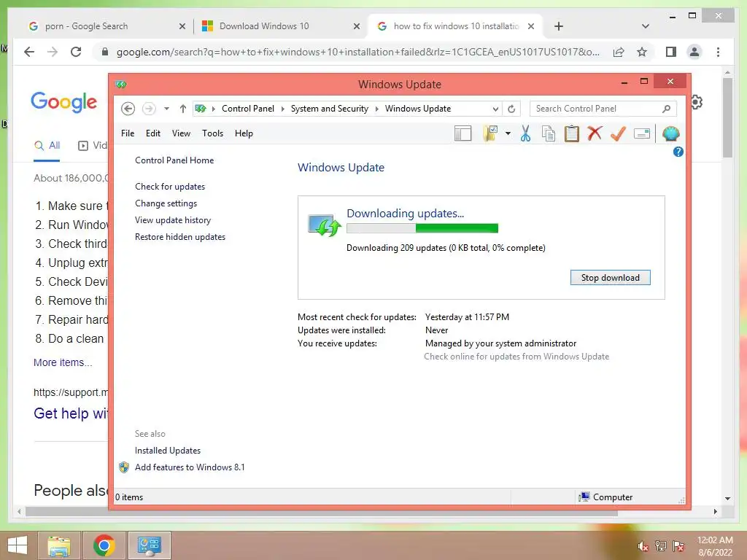Screen dimensions: 747x560
Task: Click the taskbar clock and date
Action: tap(715, 546)
